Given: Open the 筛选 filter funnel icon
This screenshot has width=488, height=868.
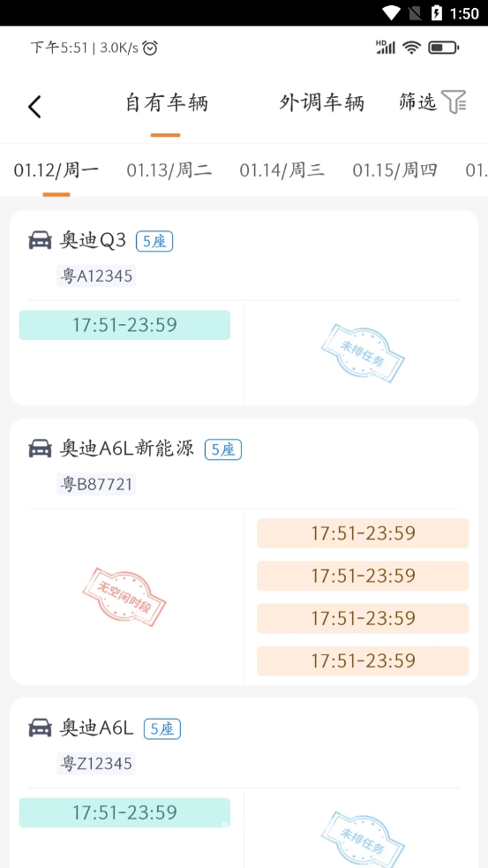Looking at the screenshot, I should [454, 102].
